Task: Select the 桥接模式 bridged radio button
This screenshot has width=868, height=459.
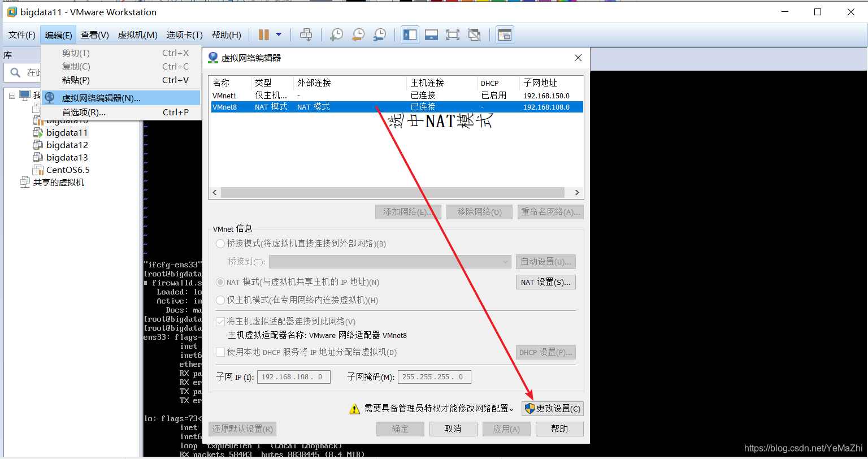Action: pyautogui.click(x=220, y=244)
